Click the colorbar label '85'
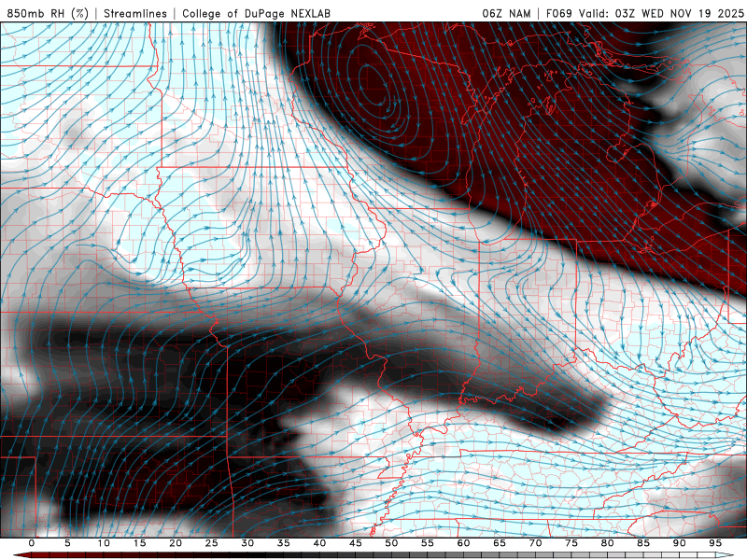The height and width of the screenshot is (560, 747). pos(643,543)
